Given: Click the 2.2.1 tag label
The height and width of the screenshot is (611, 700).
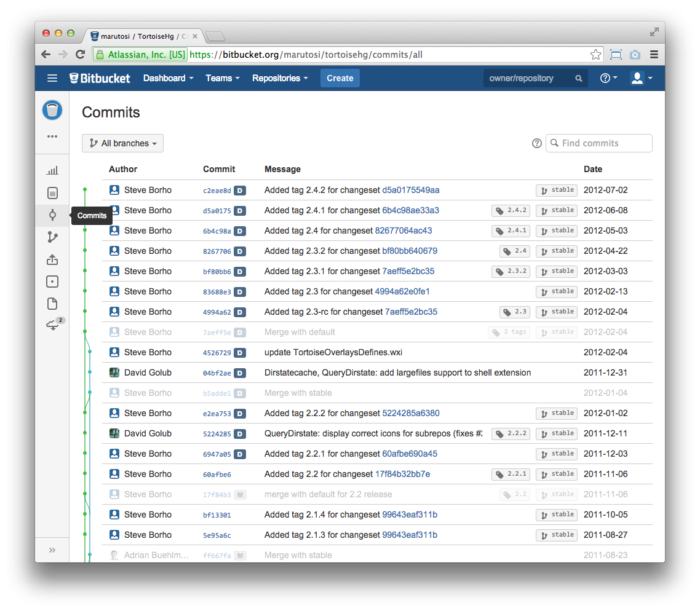Looking at the screenshot, I should click(x=511, y=474).
